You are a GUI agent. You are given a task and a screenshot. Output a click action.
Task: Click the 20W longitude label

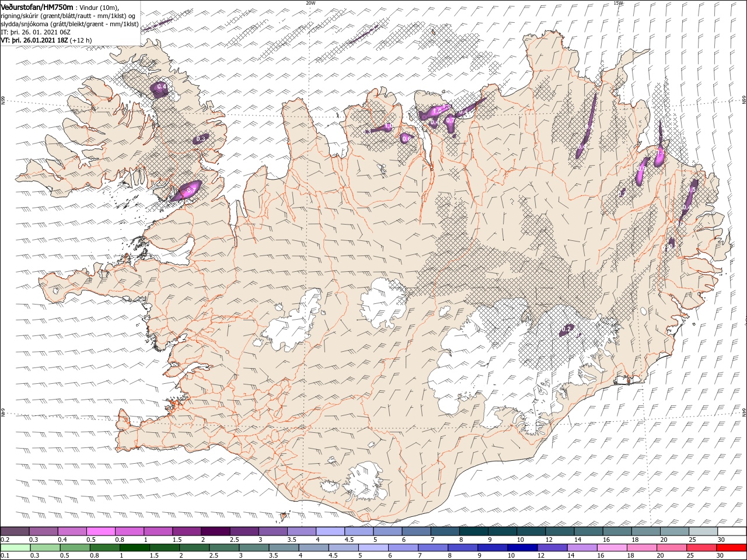pos(310,3)
